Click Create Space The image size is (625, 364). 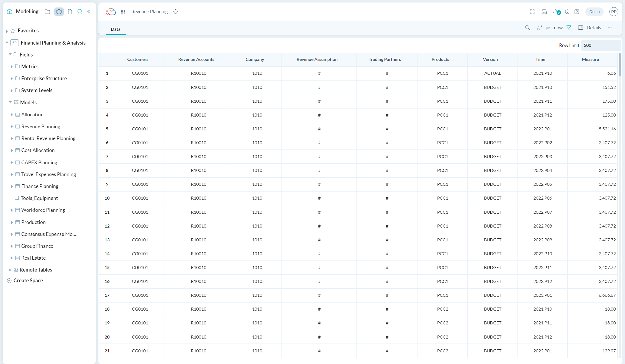(28, 280)
